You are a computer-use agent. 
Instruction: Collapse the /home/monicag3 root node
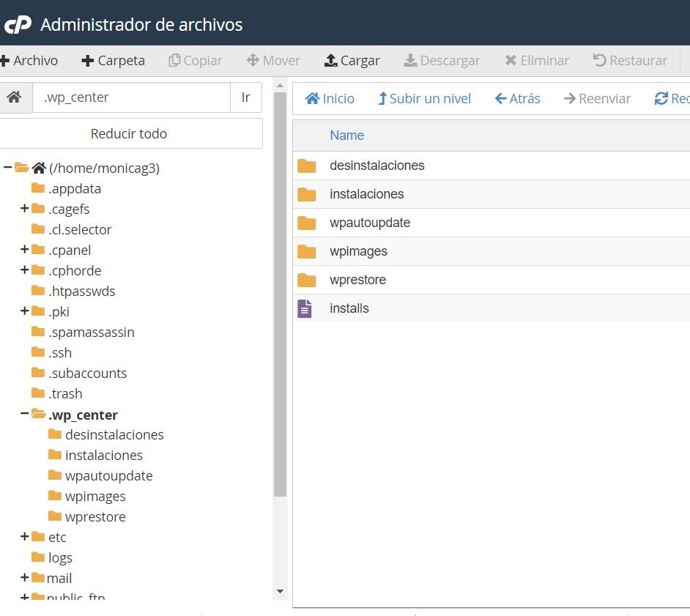[x=7, y=168]
